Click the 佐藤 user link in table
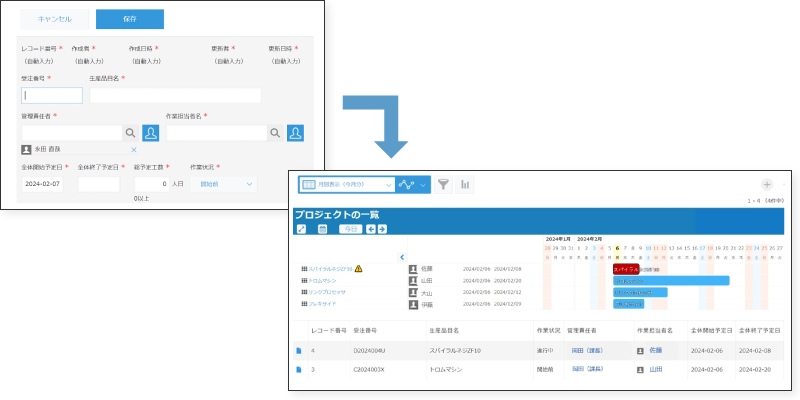800x400 pixels. (656, 351)
